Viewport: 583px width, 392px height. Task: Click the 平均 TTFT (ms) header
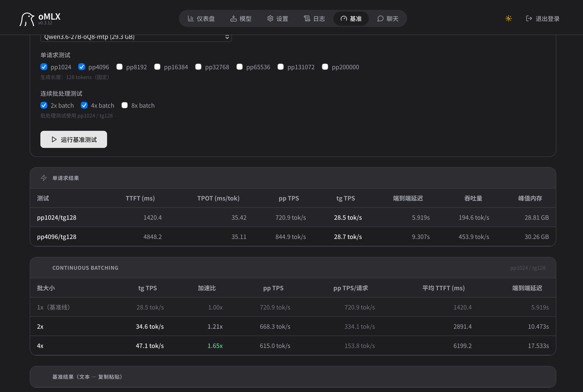pyautogui.click(x=444, y=288)
